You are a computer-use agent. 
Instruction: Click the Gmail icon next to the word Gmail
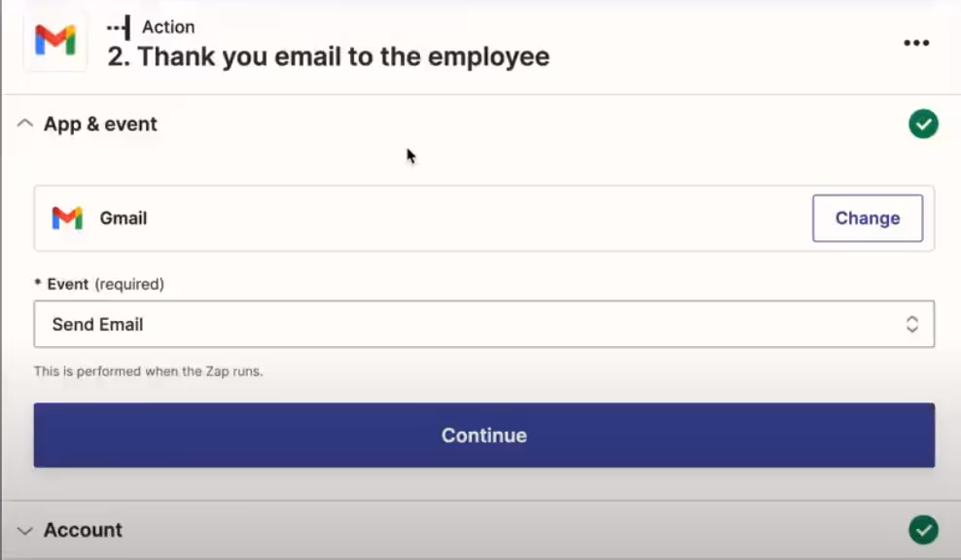(x=66, y=218)
